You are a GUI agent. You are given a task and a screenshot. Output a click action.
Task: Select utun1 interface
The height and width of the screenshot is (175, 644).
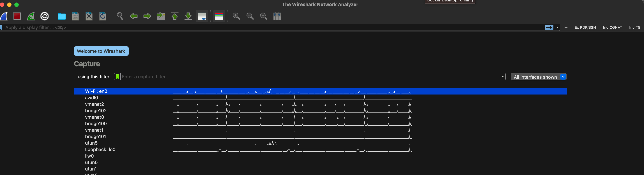point(321,169)
